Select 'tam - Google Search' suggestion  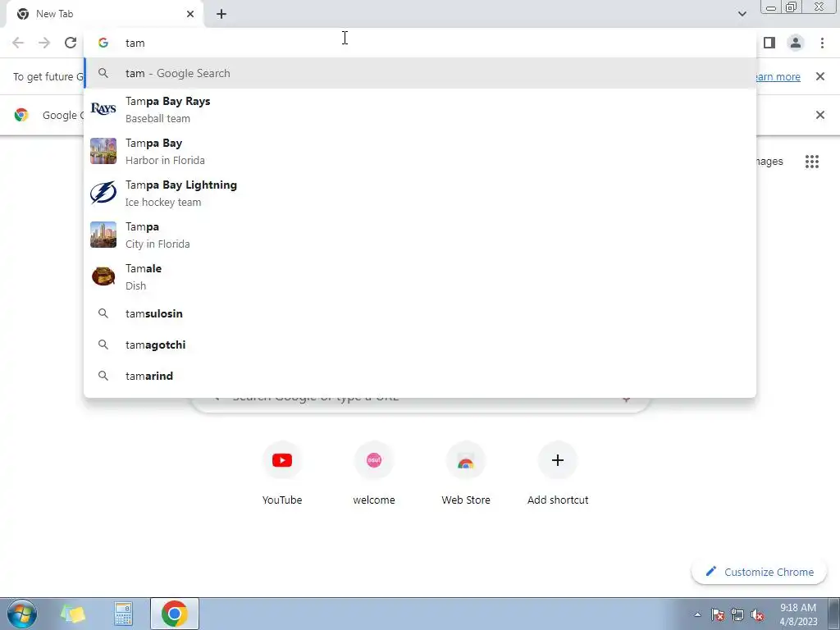pos(420,73)
